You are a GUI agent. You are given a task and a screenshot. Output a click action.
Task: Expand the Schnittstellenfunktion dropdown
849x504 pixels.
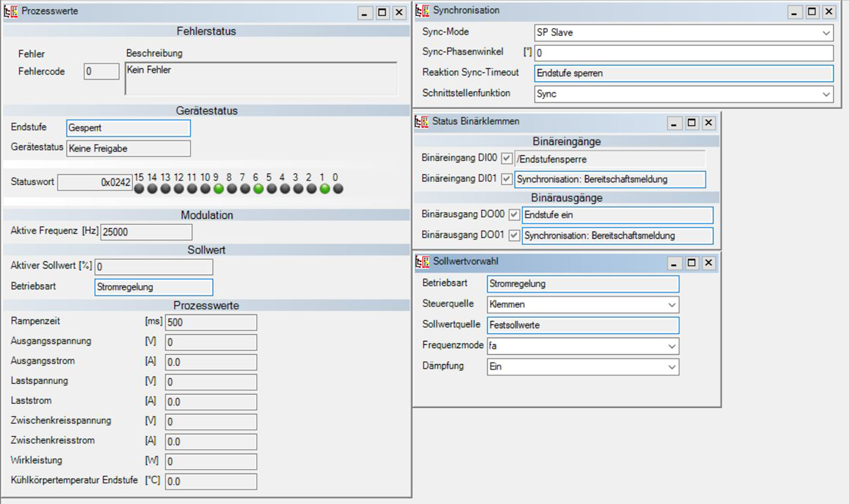tap(826, 94)
